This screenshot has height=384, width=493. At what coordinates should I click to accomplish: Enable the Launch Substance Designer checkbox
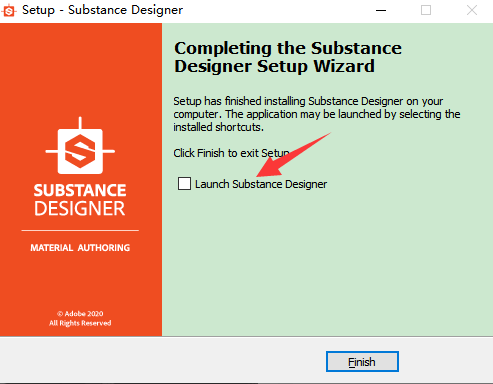pos(184,183)
